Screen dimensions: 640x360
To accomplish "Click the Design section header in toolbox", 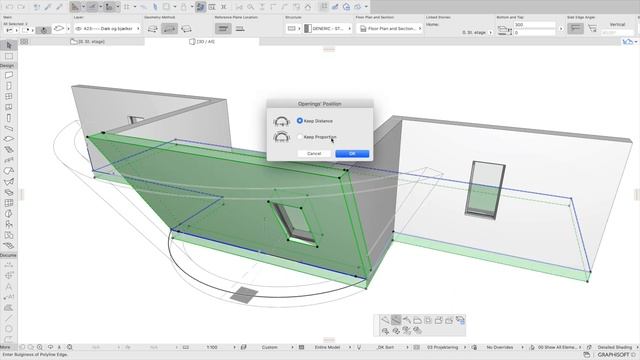I will click(x=7, y=65).
